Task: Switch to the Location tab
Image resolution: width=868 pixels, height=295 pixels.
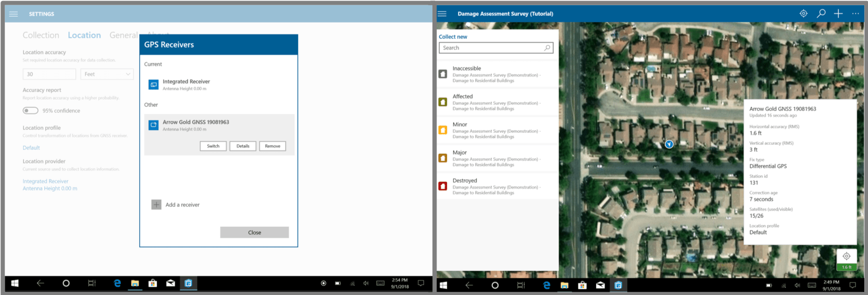Action: (x=84, y=35)
